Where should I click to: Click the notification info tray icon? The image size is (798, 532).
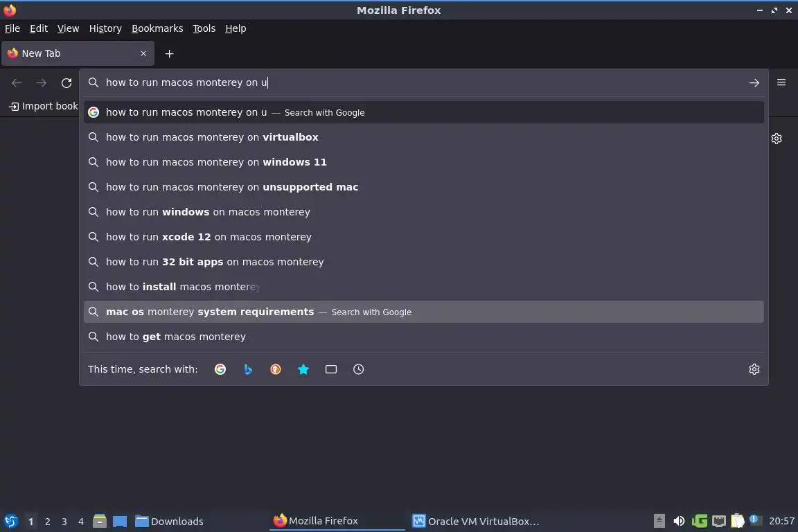click(755, 520)
